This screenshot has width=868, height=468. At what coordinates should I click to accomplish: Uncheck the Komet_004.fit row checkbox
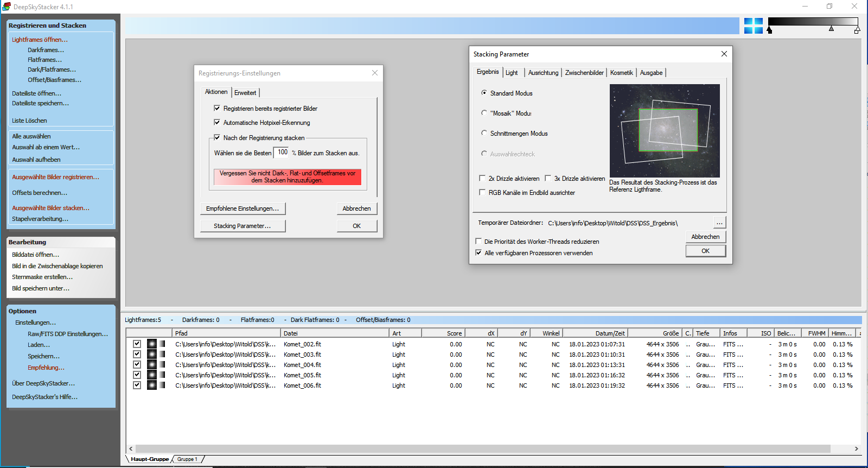137,364
